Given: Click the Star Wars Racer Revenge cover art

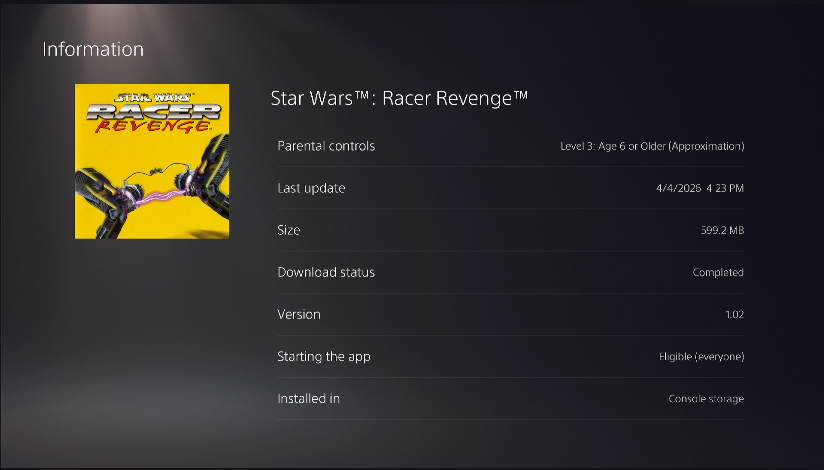Looking at the screenshot, I should [x=152, y=161].
